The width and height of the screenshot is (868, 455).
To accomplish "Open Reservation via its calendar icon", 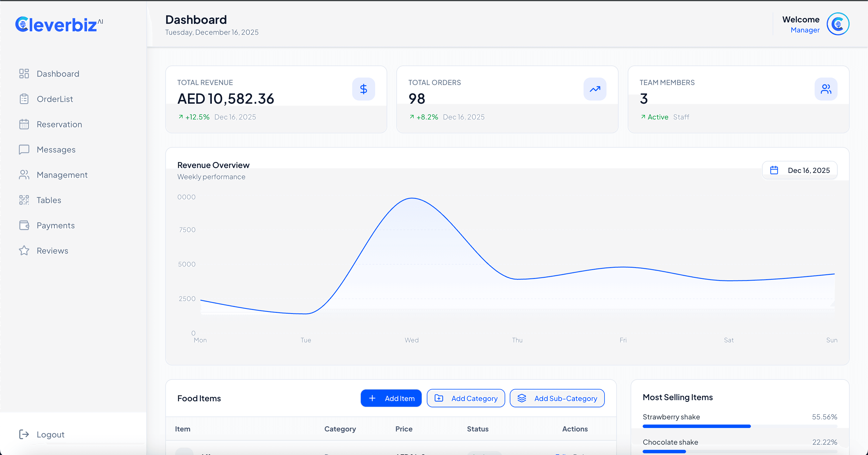I will click(x=24, y=124).
